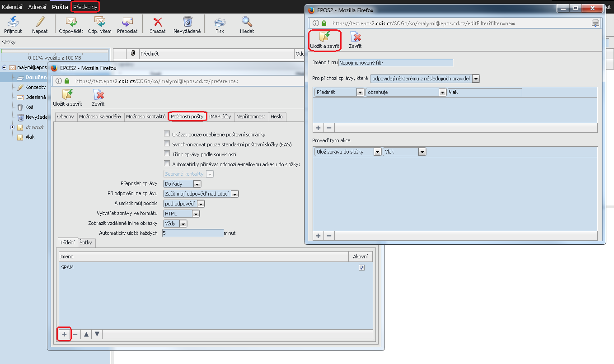Image resolution: width=614 pixels, height=364 pixels.
Task: Click the Tisk (print) toolbar icon
Action: click(x=220, y=22)
